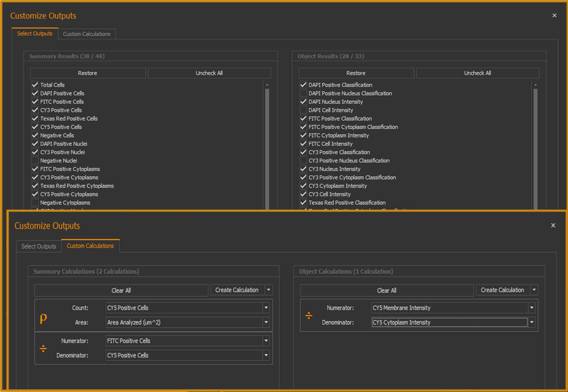The width and height of the screenshot is (568, 392).
Task: Select Custom Calculations tab in lower dialog
Action: pos(90,246)
